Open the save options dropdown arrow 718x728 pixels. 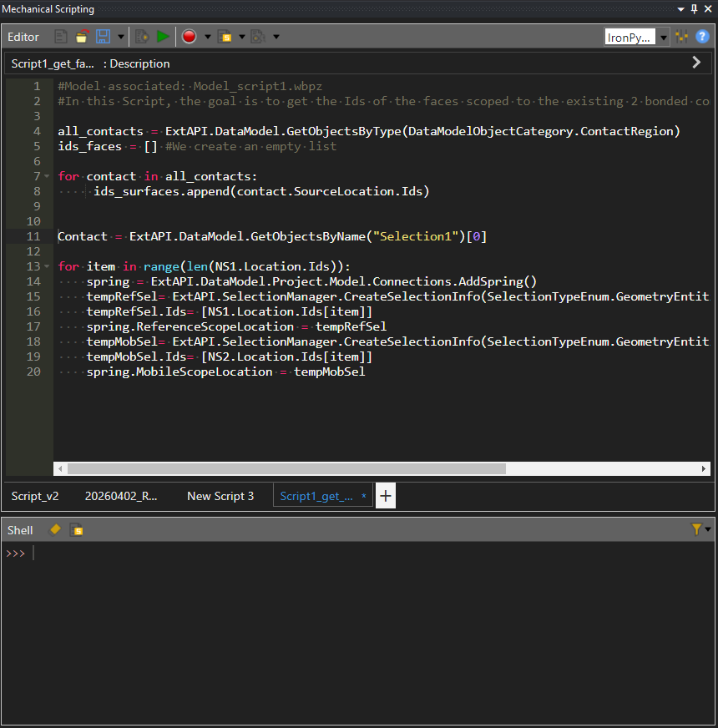coord(121,37)
